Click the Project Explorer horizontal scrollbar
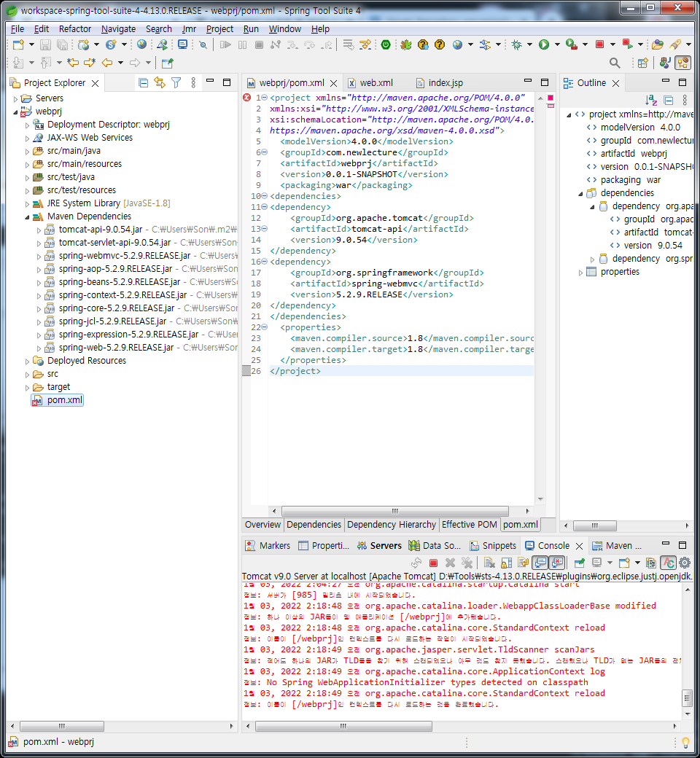This screenshot has width=700, height=758. point(61,726)
